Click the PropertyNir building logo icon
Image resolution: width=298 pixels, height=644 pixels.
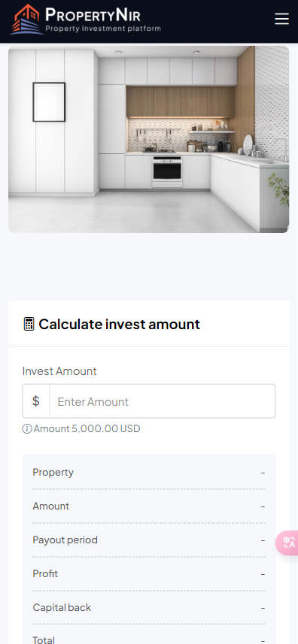pyautogui.click(x=27, y=20)
